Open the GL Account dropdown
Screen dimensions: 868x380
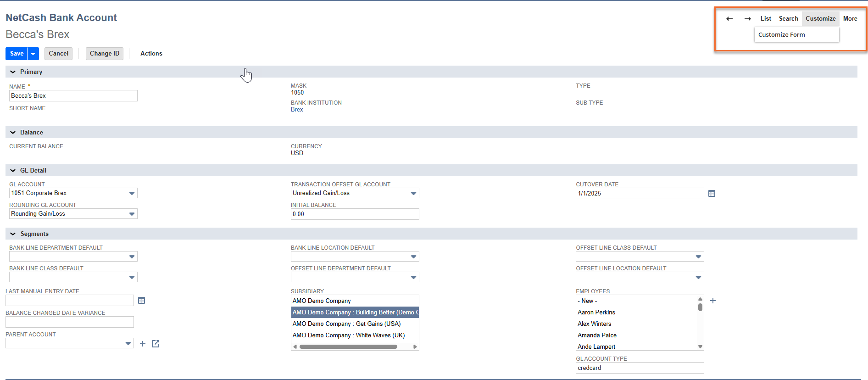tap(132, 193)
